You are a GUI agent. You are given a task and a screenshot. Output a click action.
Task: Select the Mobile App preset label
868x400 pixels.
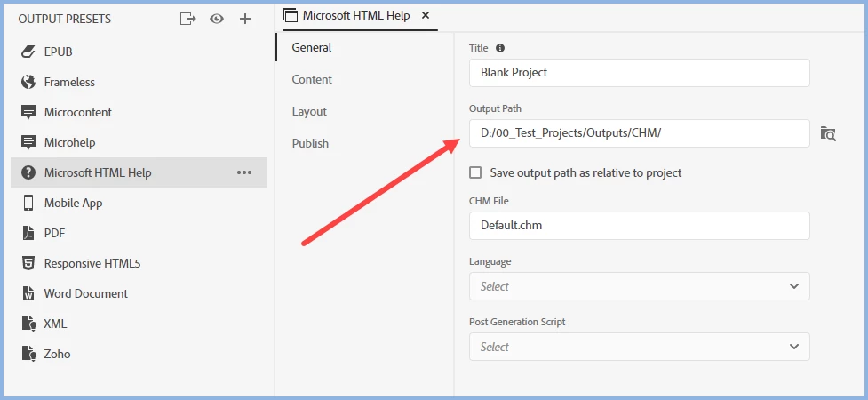click(73, 204)
